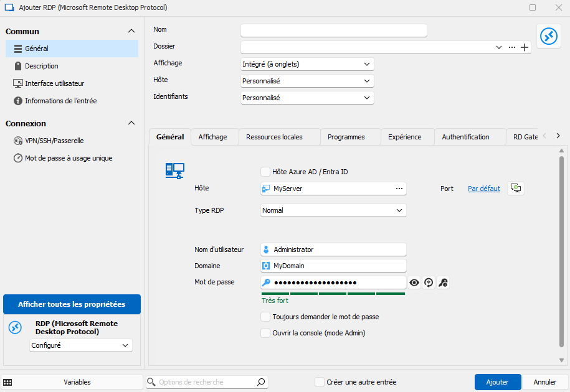Click the Nom input field

click(334, 30)
